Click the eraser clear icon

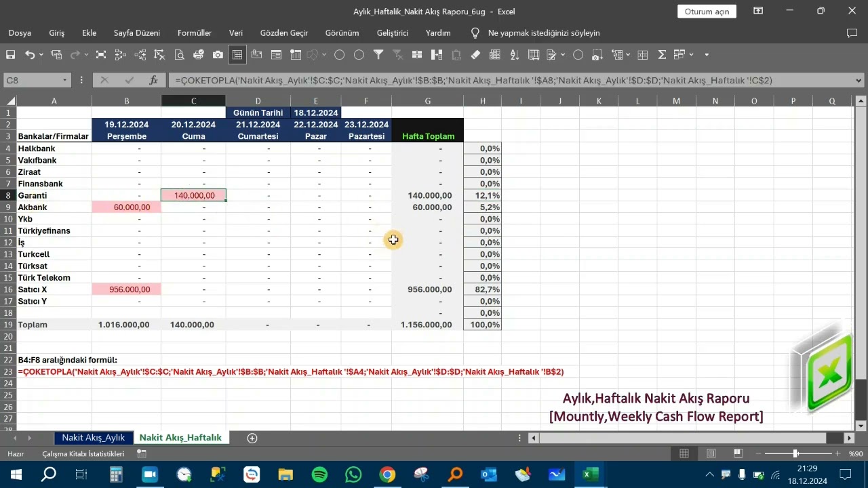click(x=475, y=55)
